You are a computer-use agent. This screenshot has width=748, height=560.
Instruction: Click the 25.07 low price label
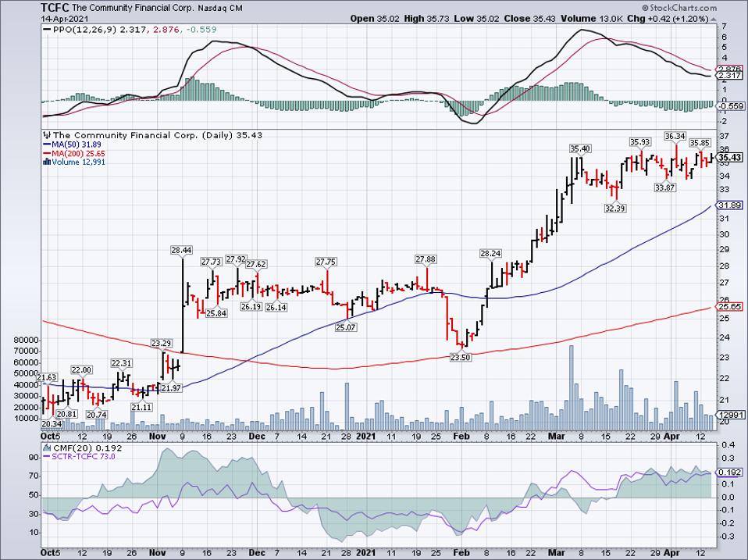click(x=346, y=327)
